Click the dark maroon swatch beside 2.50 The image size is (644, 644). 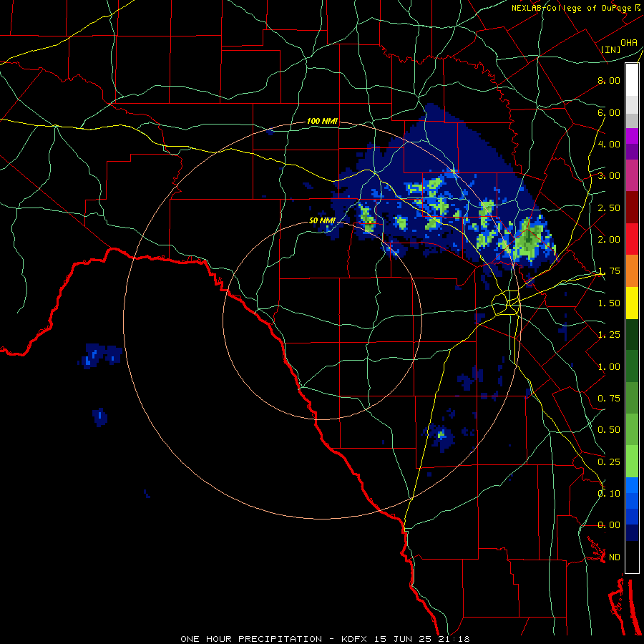tap(632, 208)
